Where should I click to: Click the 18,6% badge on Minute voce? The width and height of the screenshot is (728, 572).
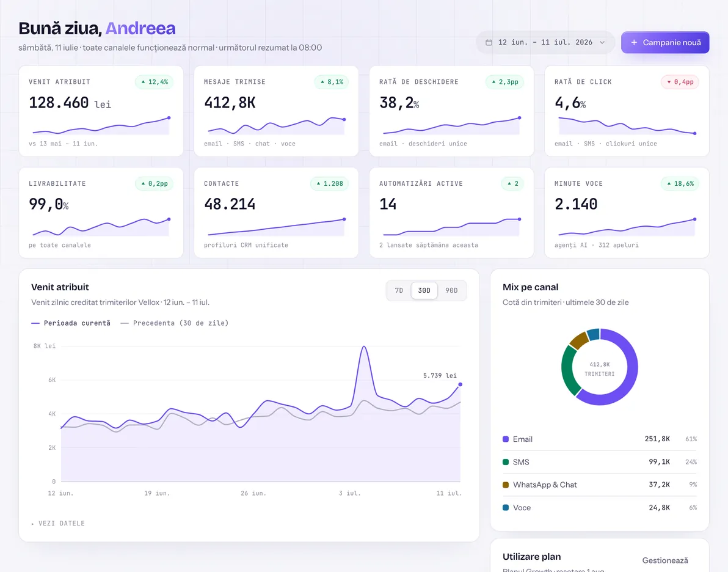[x=680, y=183]
